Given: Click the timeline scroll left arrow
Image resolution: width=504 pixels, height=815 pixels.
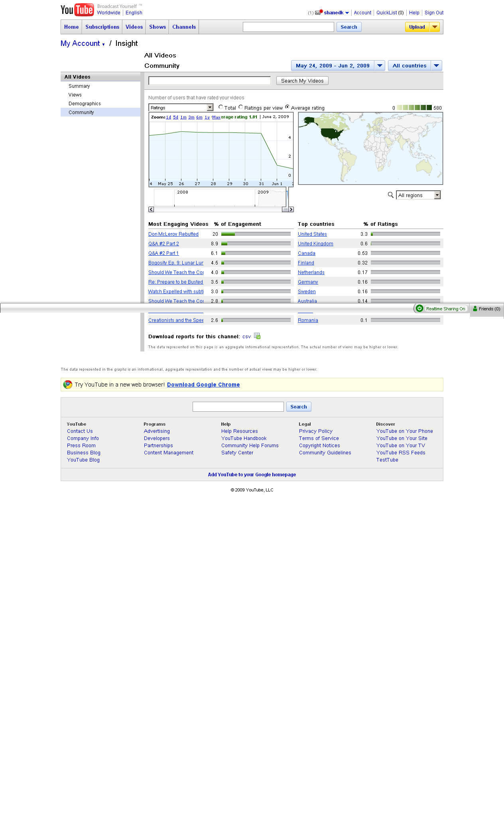Looking at the screenshot, I should click(151, 209).
